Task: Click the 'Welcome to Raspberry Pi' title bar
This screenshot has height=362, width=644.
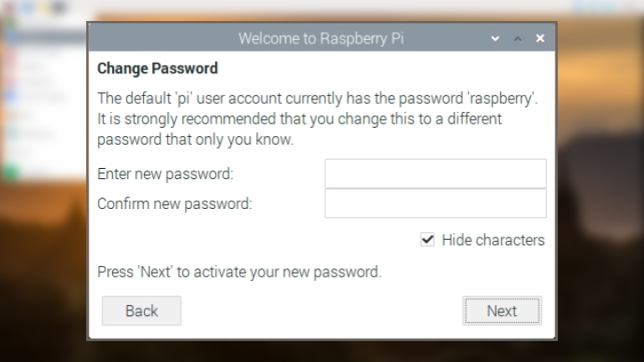Action: (321, 38)
